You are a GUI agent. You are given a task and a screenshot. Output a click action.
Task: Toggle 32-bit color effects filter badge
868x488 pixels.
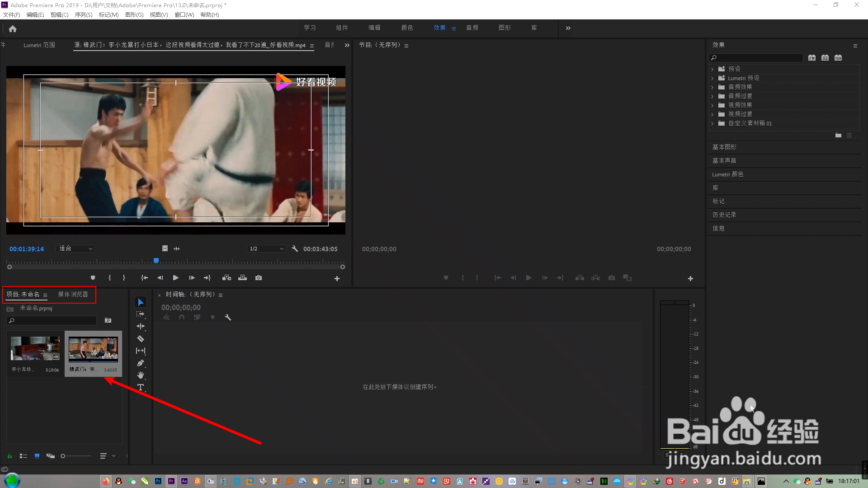pyautogui.click(x=825, y=58)
